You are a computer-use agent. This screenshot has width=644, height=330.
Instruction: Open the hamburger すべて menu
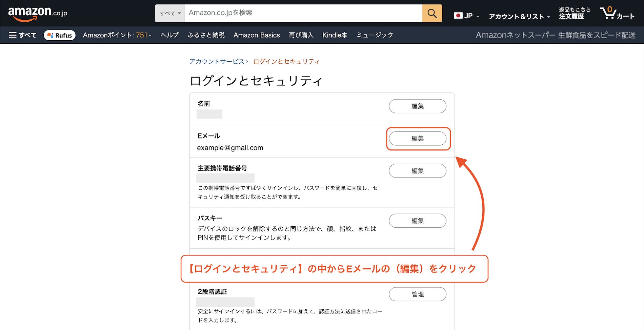coord(22,35)
